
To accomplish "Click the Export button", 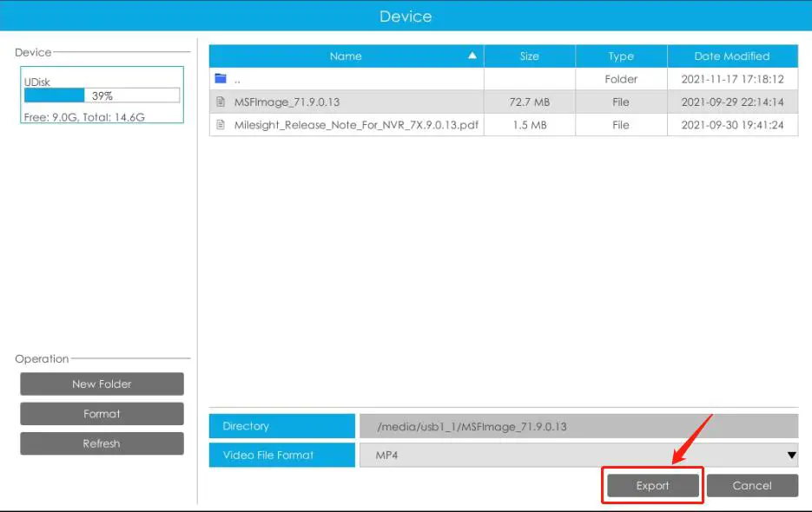I will [651, 485].
